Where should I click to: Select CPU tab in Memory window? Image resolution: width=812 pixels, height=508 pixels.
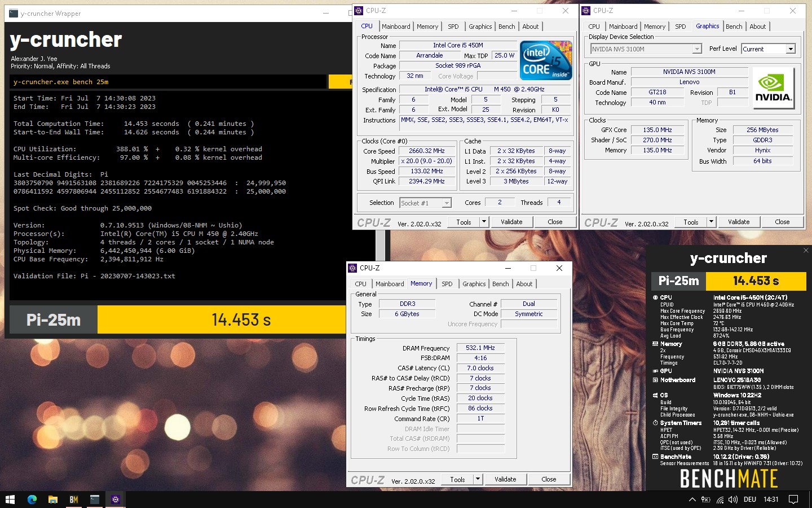pyautogui.click(x=360, y=284)
